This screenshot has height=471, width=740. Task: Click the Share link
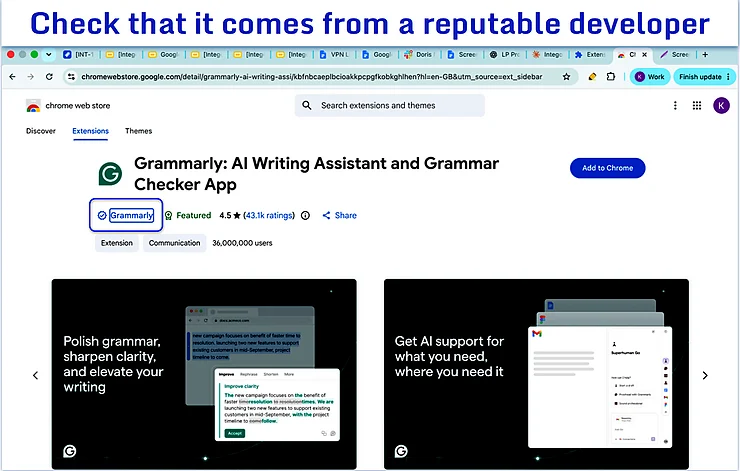[339, 215]
